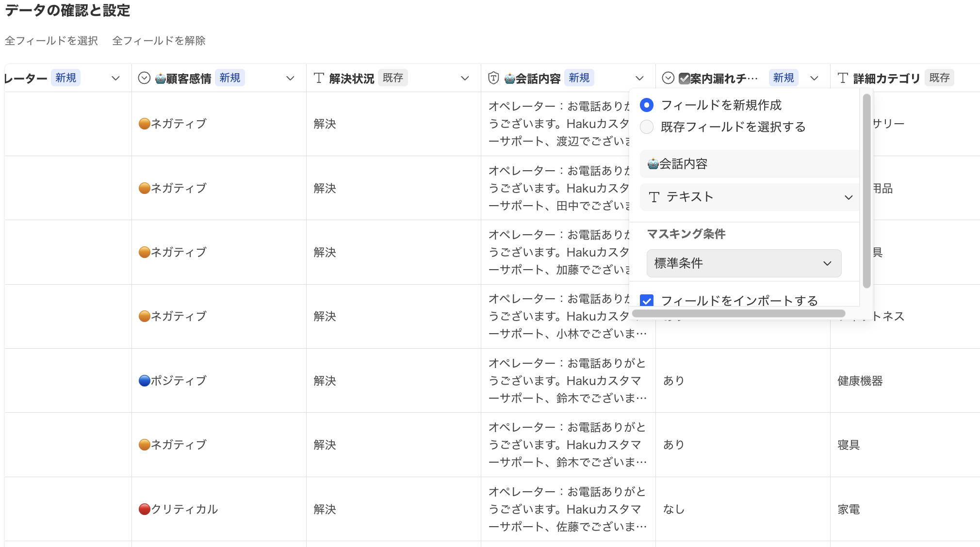Screen dimensions: 980x547
Task: Select the フィールドを新規作成 radio button
Action: pyautogui.click(x=647, y=105)
